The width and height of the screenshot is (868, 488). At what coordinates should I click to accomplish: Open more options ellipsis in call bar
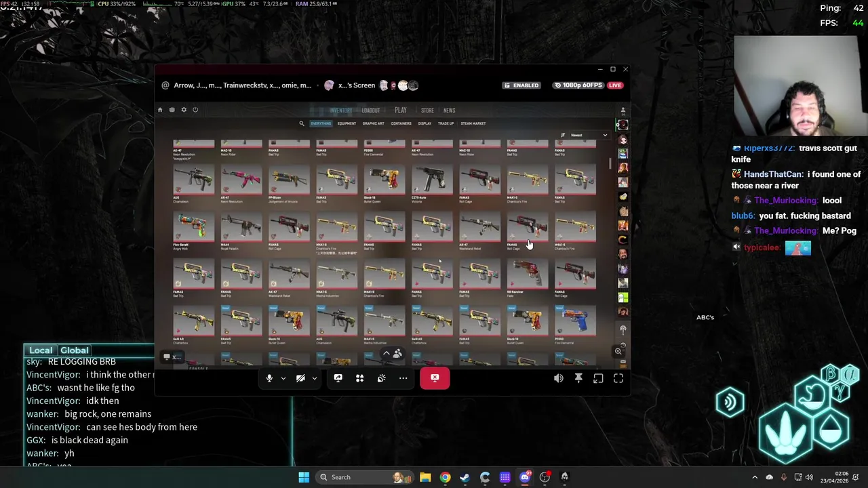click(403, 378)
